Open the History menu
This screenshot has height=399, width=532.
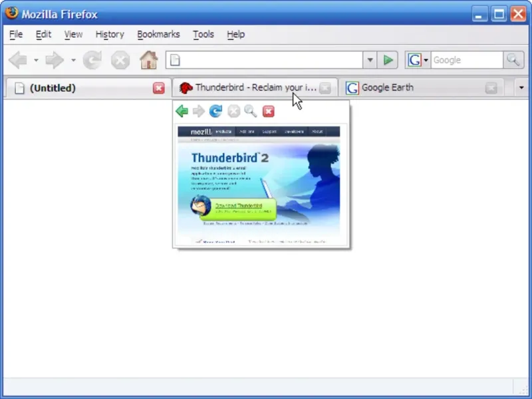110,35
